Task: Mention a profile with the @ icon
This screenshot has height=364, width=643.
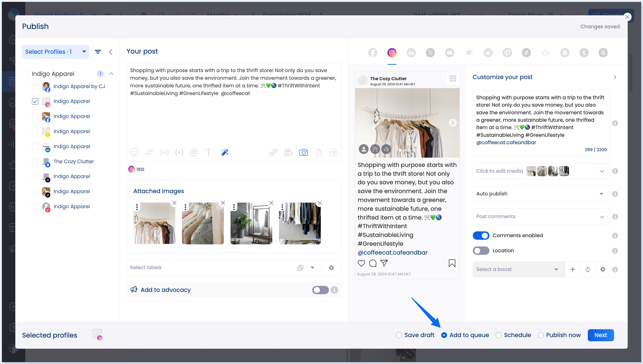Action: [194, 152]
